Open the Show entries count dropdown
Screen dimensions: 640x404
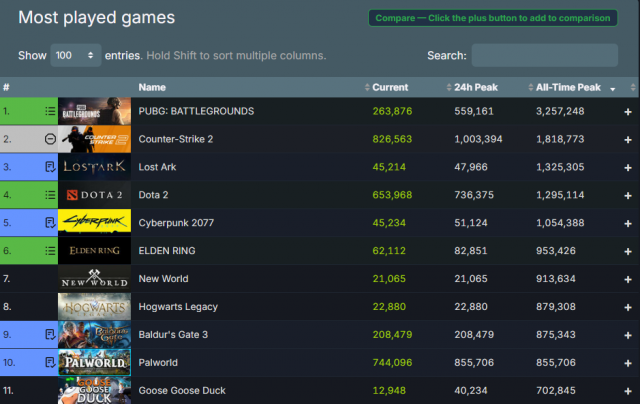tap(75, 55)
